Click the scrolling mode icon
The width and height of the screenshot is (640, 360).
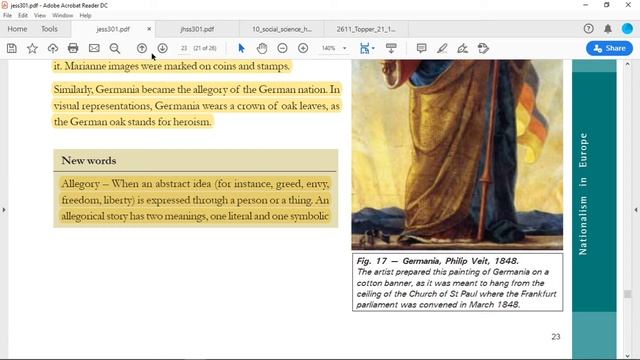(x=391, y=48)
